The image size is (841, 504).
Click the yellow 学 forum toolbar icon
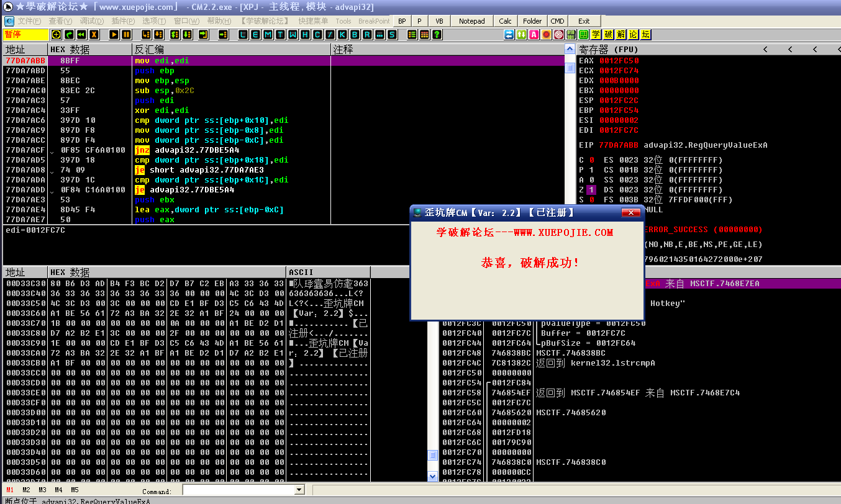tap(596, 35)
